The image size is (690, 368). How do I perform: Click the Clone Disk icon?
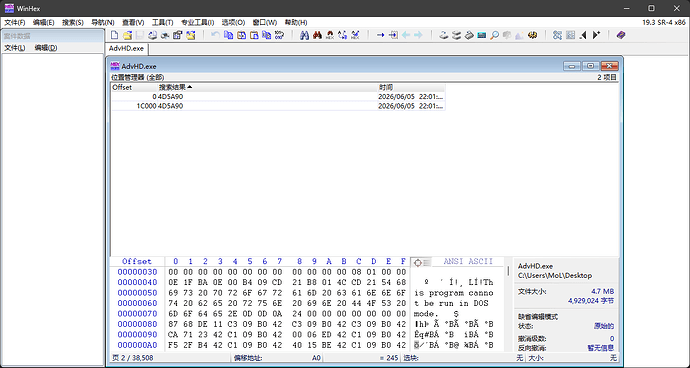coord(444,35)
